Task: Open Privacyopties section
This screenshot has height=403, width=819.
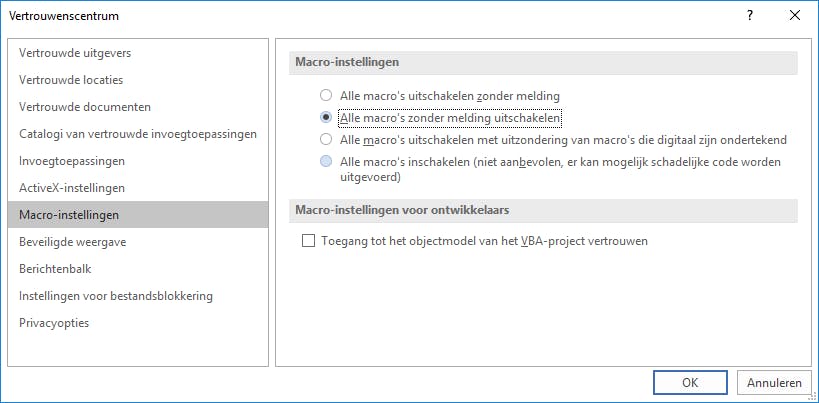Action: pyautogui.click(x=54, y=323)
